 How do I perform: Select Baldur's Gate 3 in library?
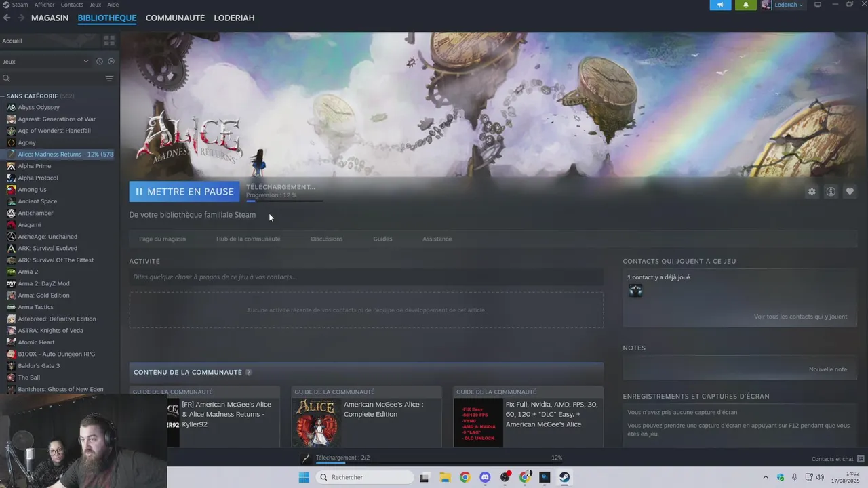tap(39, 366)
